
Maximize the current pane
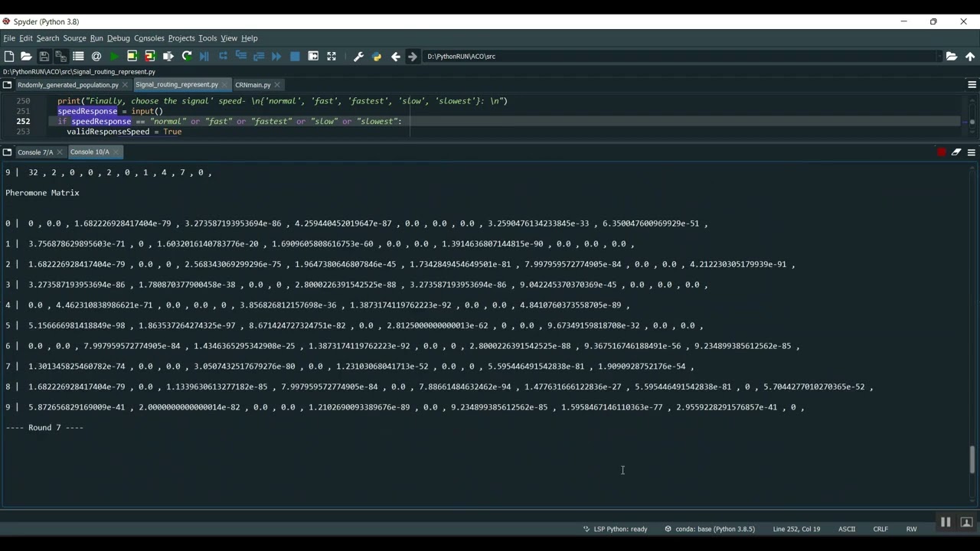pos(332,57)
